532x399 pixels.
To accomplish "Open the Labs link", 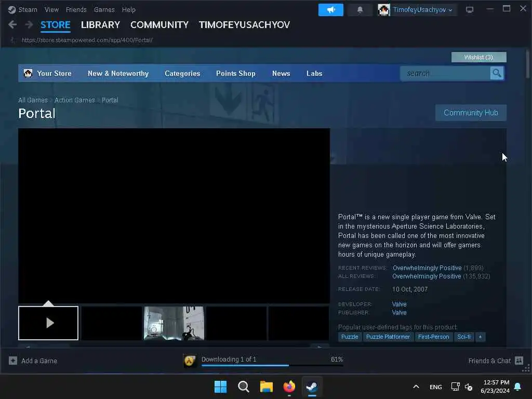I will click(314, 73).
